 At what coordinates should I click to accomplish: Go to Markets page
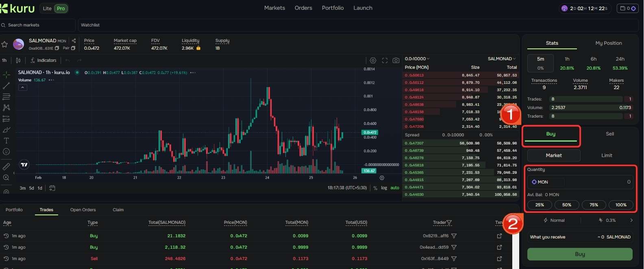click(x=274, y=8)
